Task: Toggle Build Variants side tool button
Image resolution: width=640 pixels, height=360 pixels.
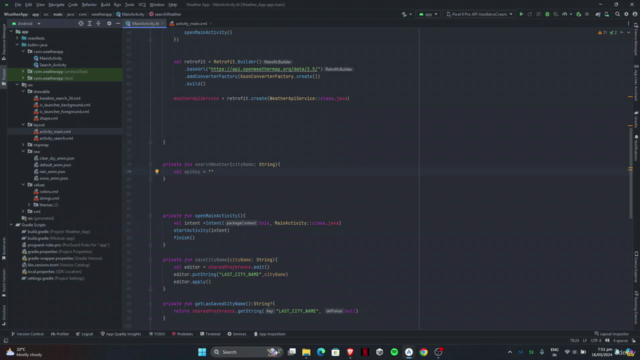Action: pyautogui.click(x=4, y=282)
